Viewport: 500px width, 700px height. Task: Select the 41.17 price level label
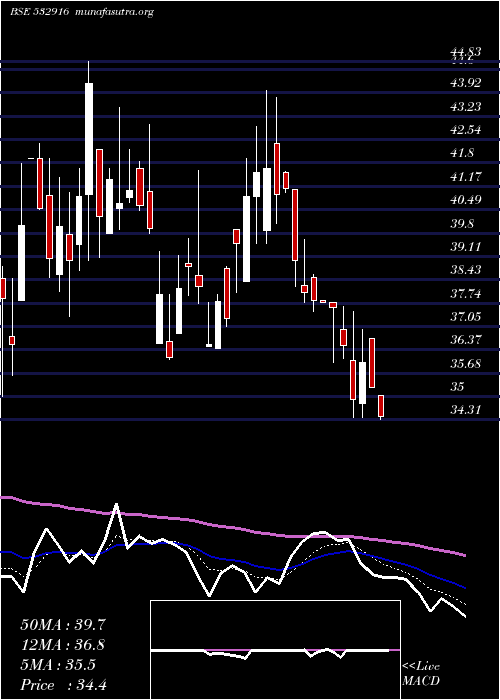tap(466, 176)
